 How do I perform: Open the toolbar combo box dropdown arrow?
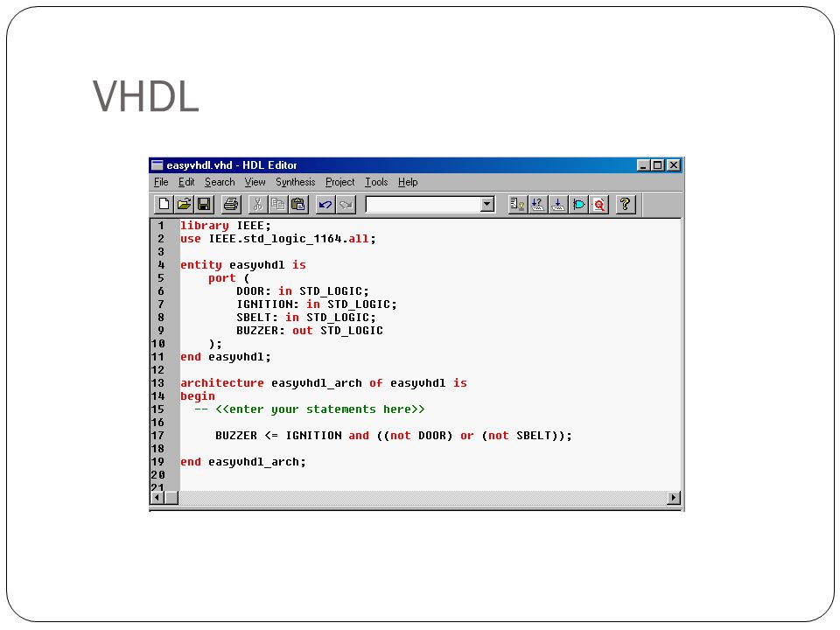coord(487,204)
